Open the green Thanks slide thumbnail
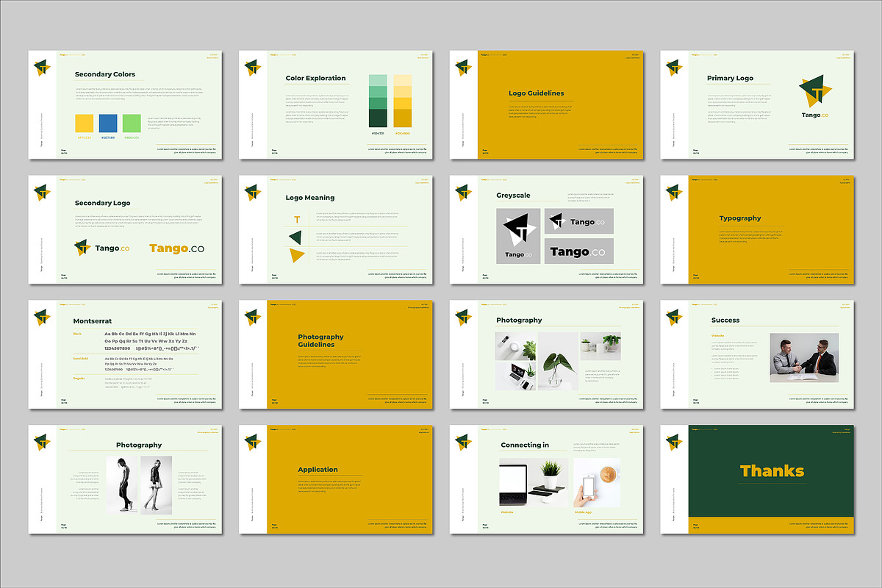 click(x=758, y=479)
